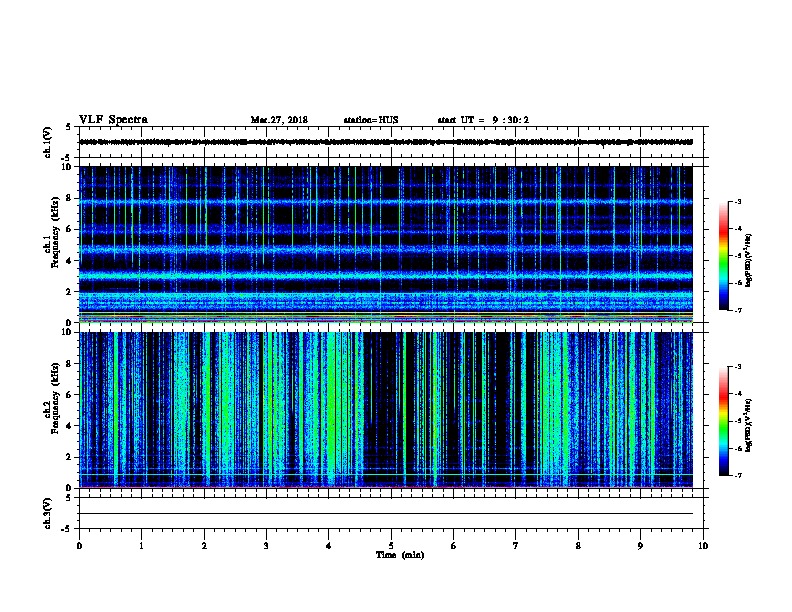Click the ch.2 frequency tick label "8"

[69, 364]
